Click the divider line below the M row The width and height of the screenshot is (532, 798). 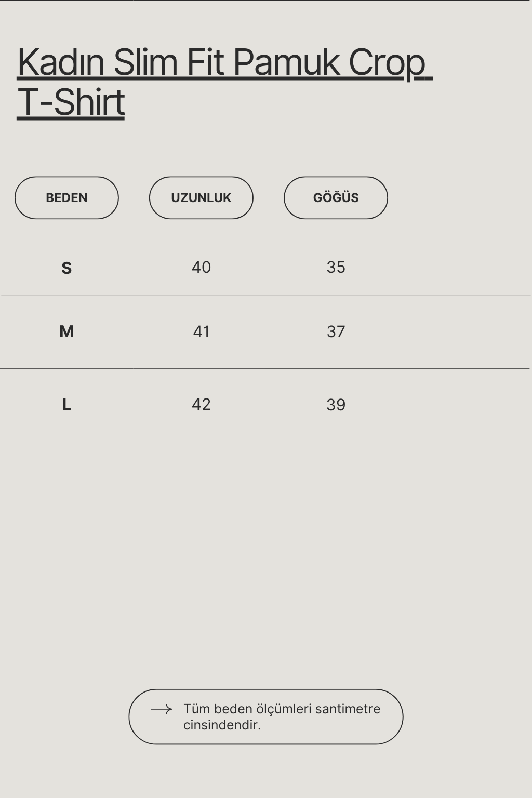[x=266, y=368]
